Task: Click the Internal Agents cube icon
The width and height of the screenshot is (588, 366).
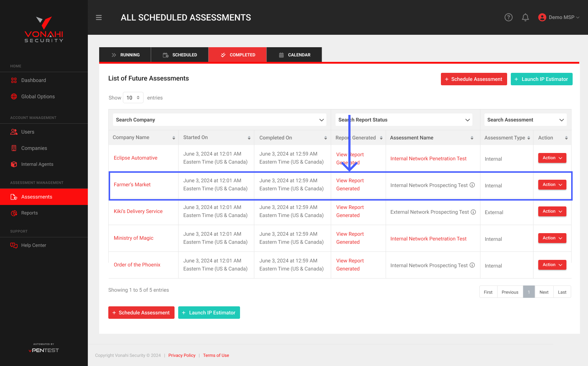Action: pos(14,164)
